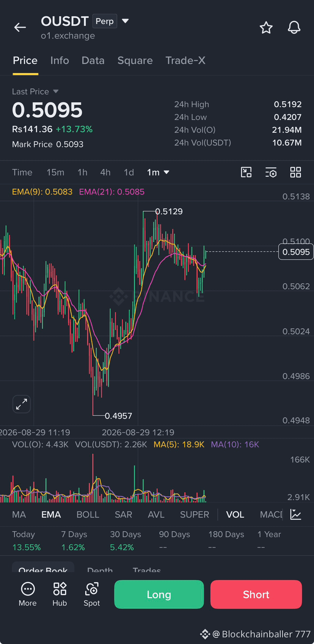Image resolution: width=314 pixels, height=644 pixels.
Task: Open chart indicator settings icon
Action: (x=271, y=172)
